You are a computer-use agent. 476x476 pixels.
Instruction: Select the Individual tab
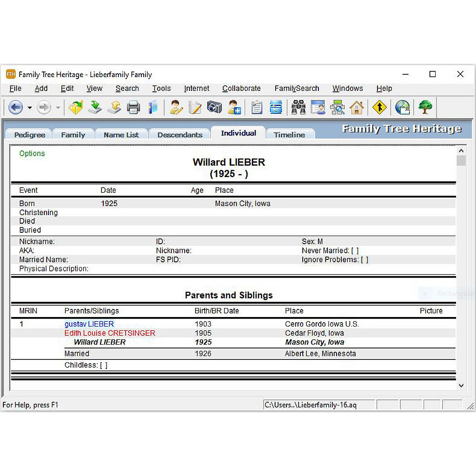[238, 133]
